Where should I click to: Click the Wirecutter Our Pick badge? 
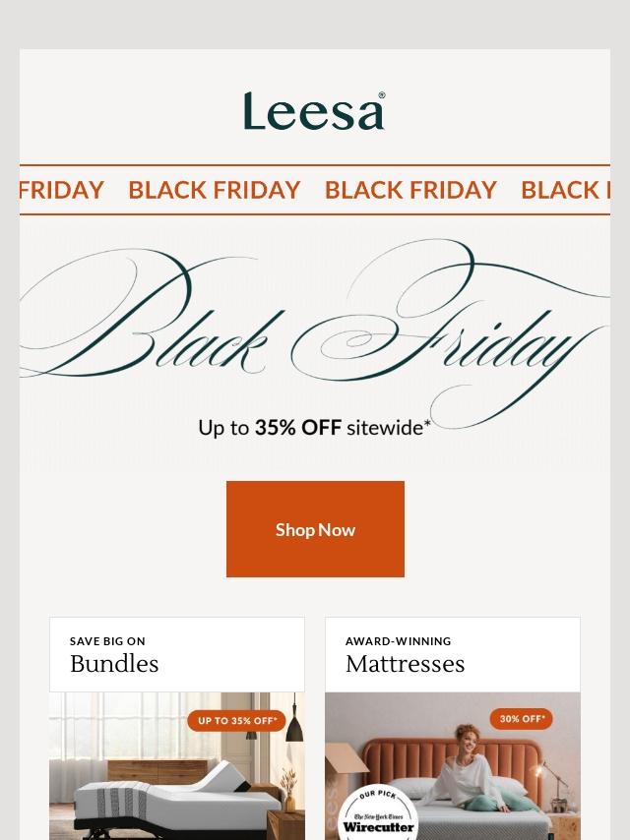pyautogui.click(x=378, y=812)
